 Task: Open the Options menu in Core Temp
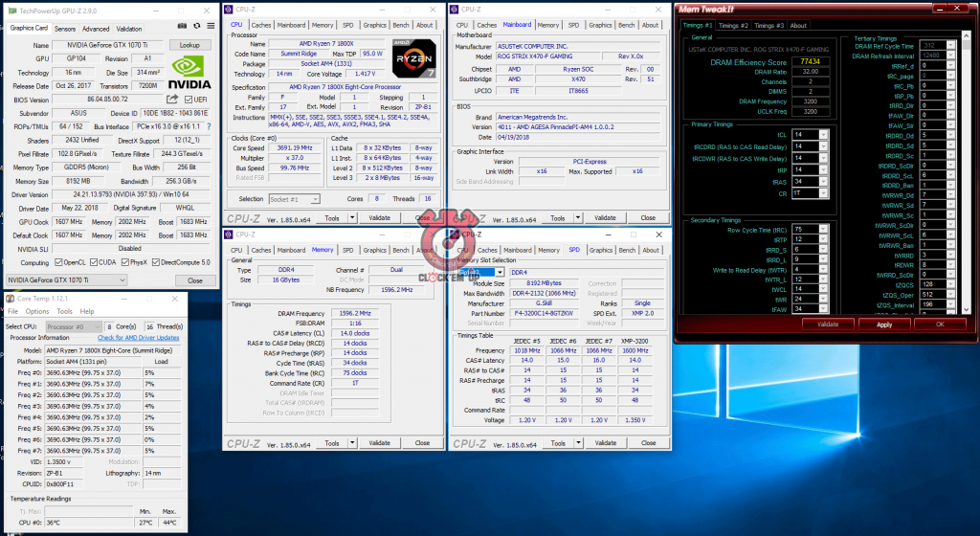coord(37,311)
